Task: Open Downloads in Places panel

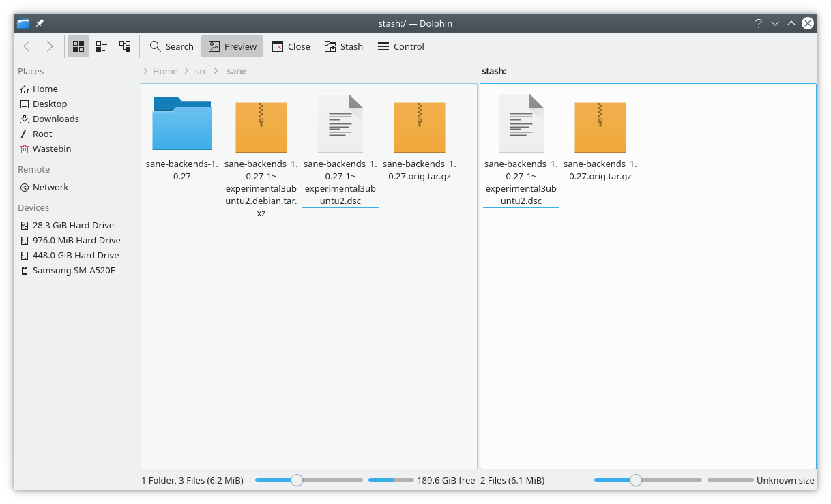Action: [55, 119]
